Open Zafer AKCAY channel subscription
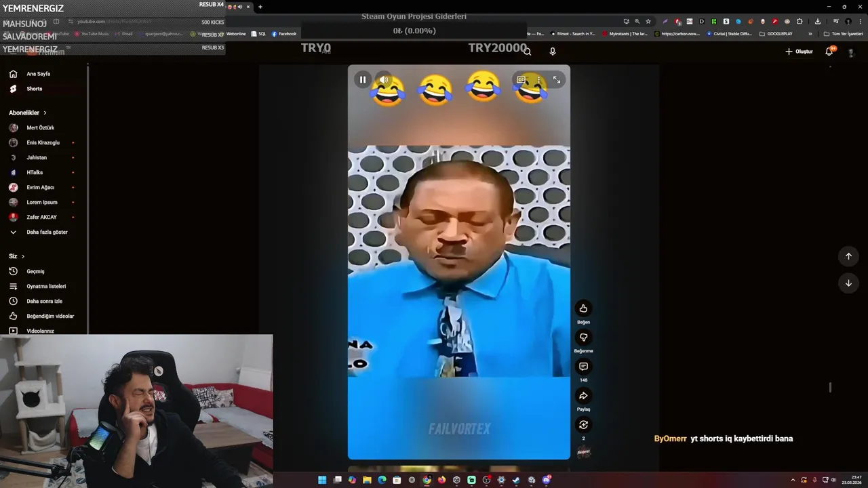 tap(43, 217)
